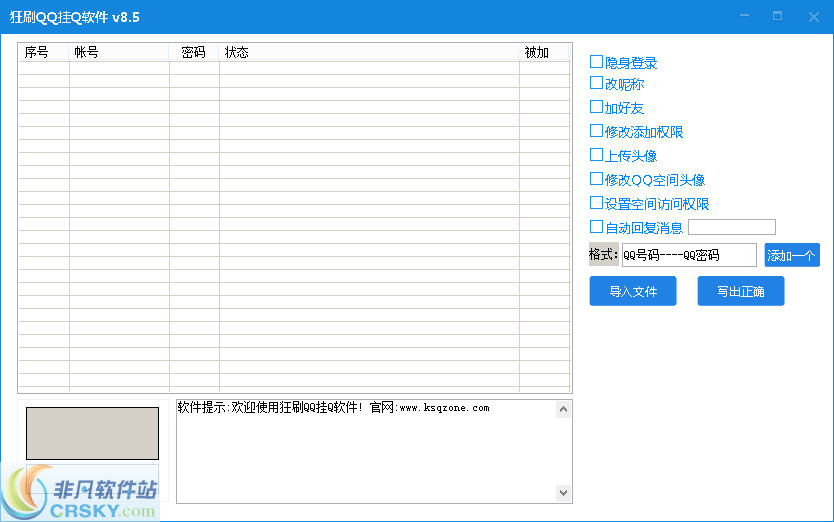Image resolution: width=834 pixels, height=522 pixels.
Task: Click the 导入文件 button
Action: [x=633, y=291]
